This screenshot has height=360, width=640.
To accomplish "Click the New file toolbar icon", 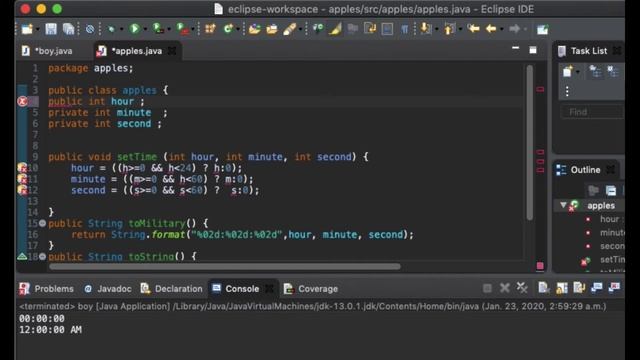I will point(27,29).
